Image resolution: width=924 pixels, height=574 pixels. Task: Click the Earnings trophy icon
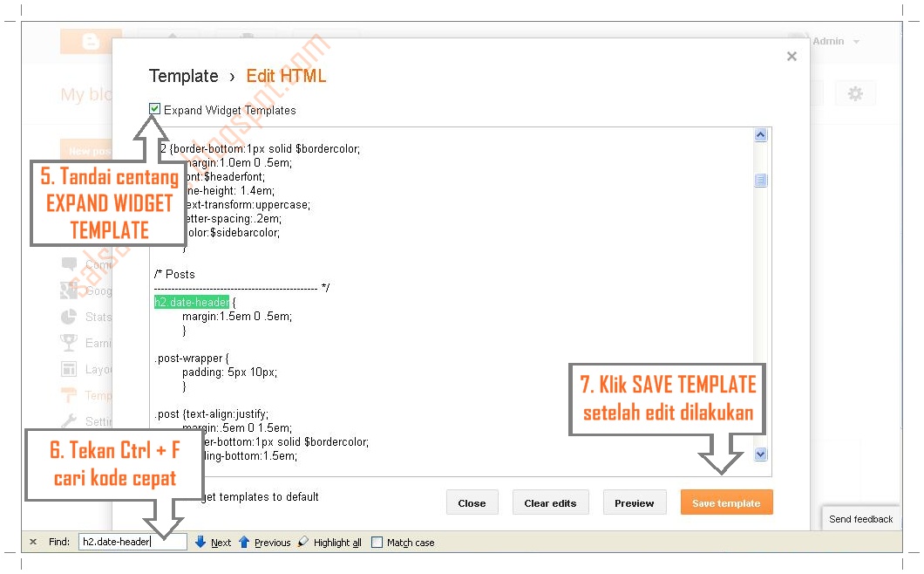(x=70, y=342)
